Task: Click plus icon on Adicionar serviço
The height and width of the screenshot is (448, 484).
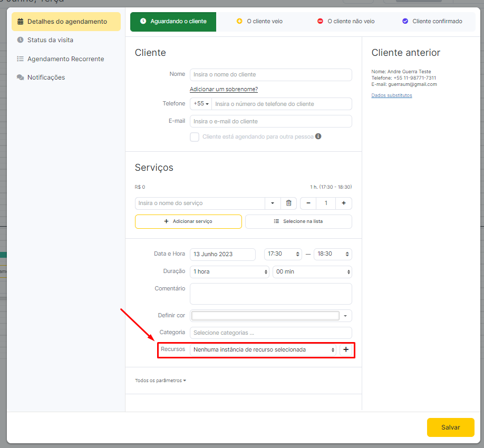Action: (167, 221)
